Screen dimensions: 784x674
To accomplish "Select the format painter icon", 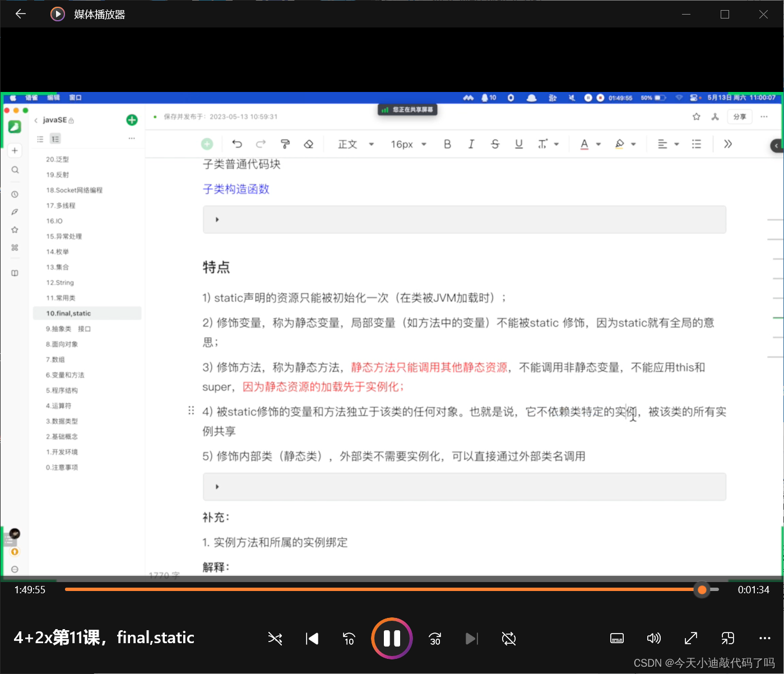I will click(x=285, y=144).
